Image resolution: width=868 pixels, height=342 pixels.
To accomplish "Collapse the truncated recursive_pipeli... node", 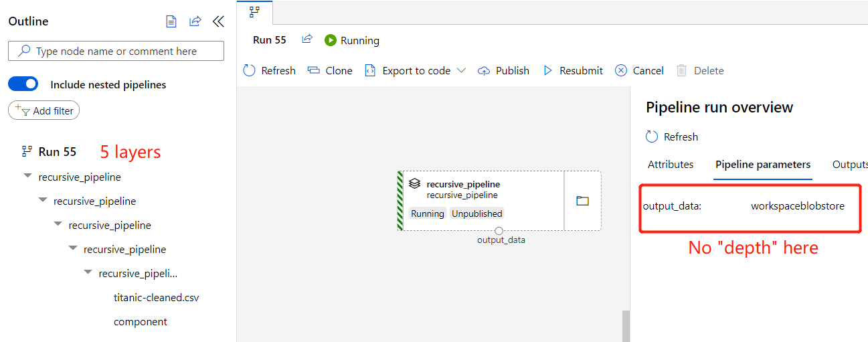I will click(88, 272).
